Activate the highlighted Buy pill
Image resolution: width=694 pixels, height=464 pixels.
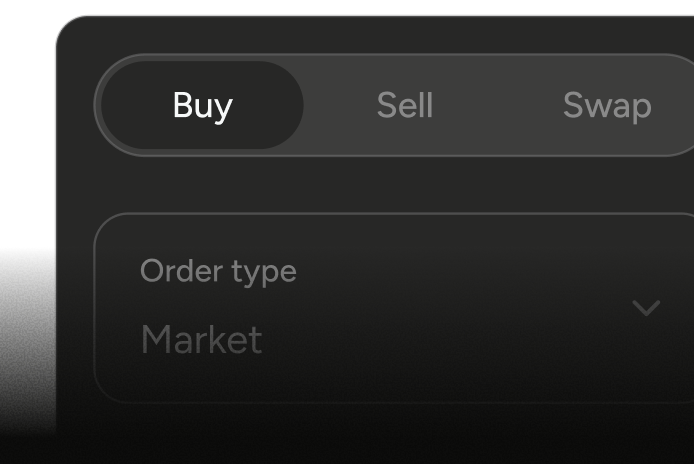202,105
